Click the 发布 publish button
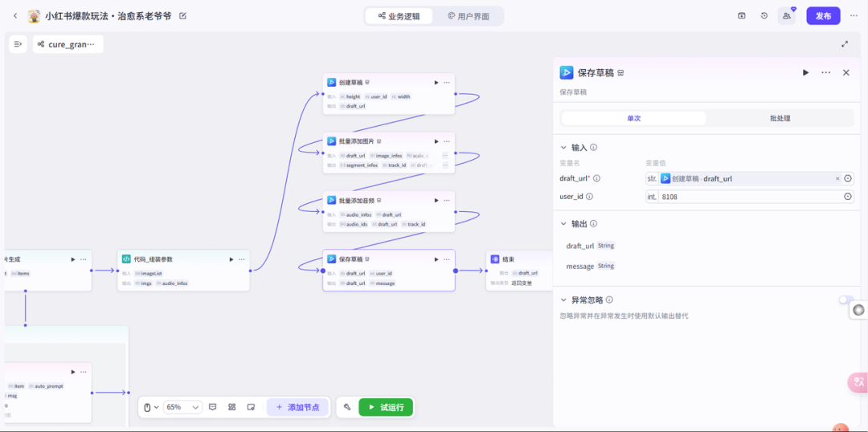The image size is (868, 432). pyautogui.click(x=823, y=16)
